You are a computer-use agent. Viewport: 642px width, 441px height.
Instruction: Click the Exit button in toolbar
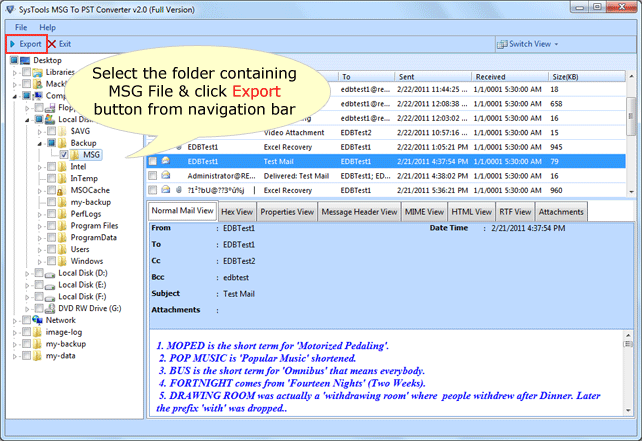click(59, 44)
